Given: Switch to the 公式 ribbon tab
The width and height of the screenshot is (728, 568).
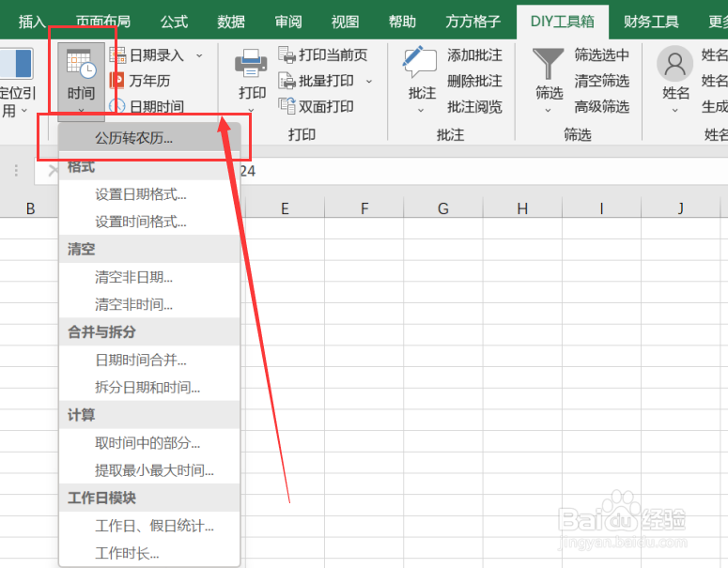Looking at the screenshot, I should (x=174, y=22).
